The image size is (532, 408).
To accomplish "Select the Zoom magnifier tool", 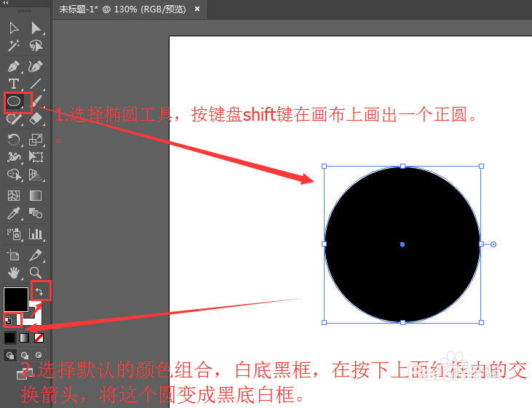I will [x=36, y=272].
